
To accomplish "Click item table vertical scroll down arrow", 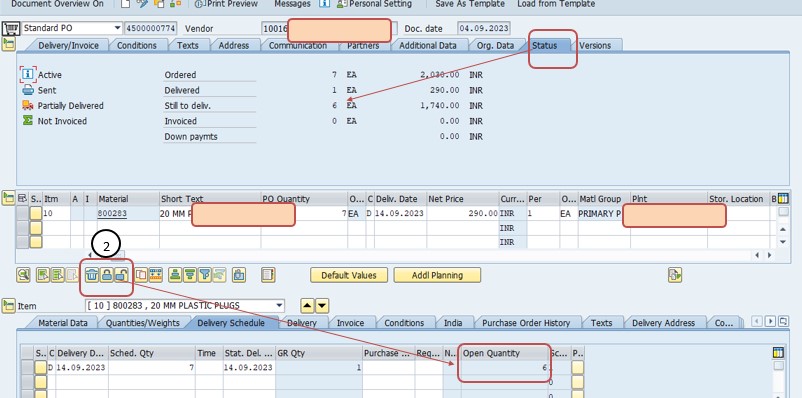I will (x=783, y=241).
